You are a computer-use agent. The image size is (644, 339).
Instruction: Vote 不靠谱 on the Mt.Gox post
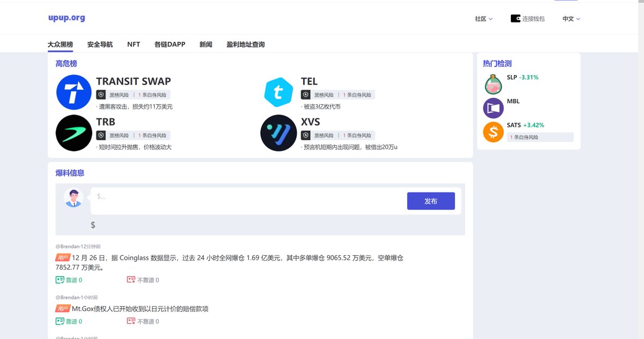click(143, 321)
